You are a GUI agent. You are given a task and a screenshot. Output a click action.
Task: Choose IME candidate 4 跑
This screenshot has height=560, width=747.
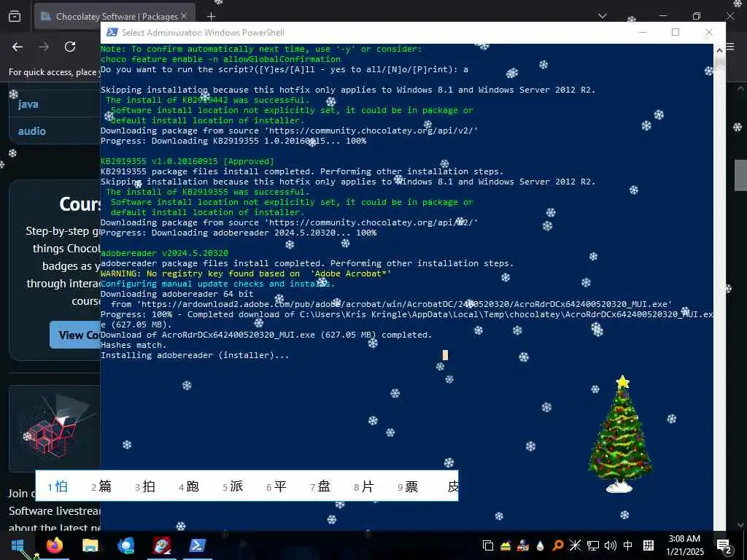click(189, 486)
